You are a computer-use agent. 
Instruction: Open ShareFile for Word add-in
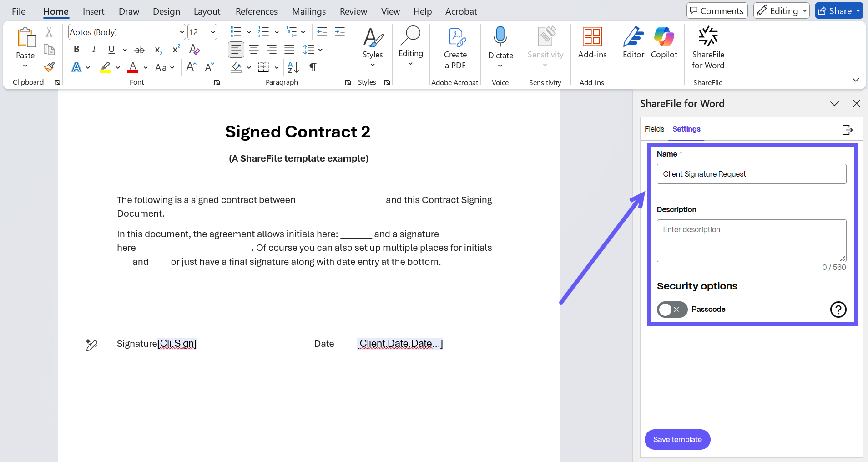[x=707, y=48]
